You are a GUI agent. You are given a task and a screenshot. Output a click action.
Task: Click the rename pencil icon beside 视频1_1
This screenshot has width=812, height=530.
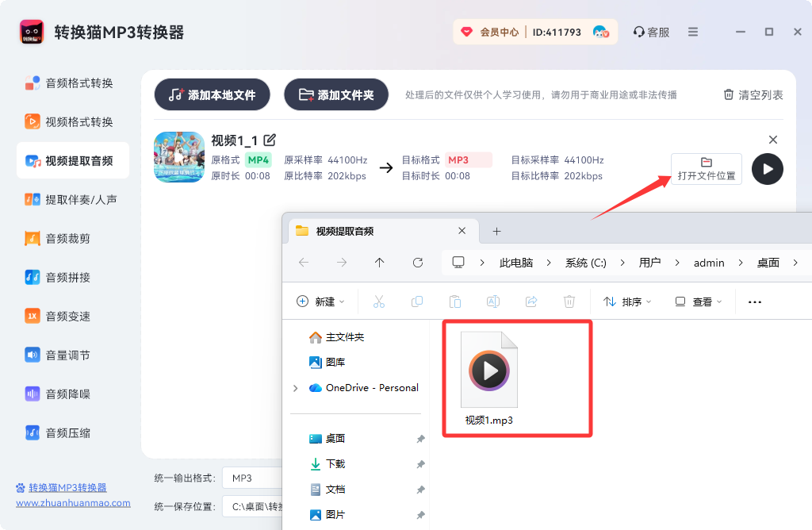click(x=270, y=140)
